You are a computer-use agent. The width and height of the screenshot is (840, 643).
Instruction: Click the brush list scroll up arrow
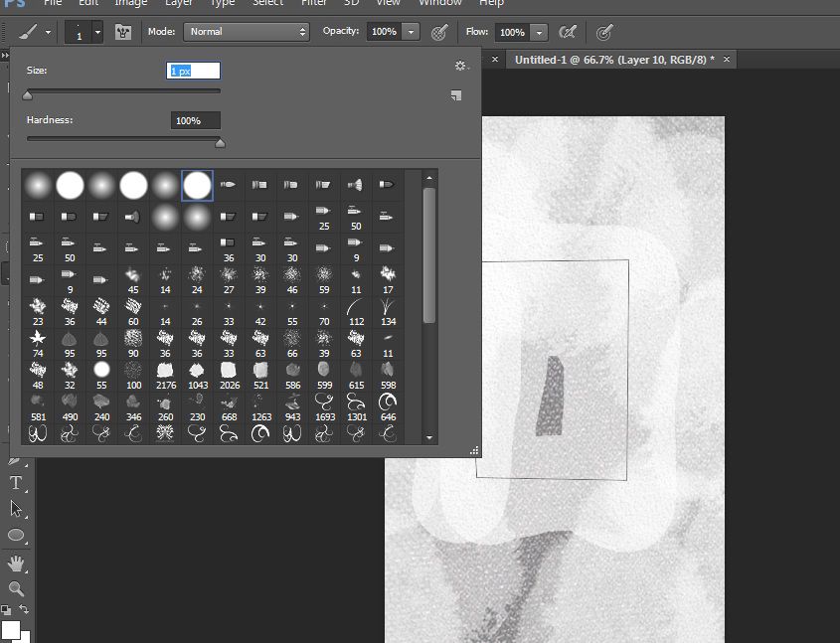429,178
